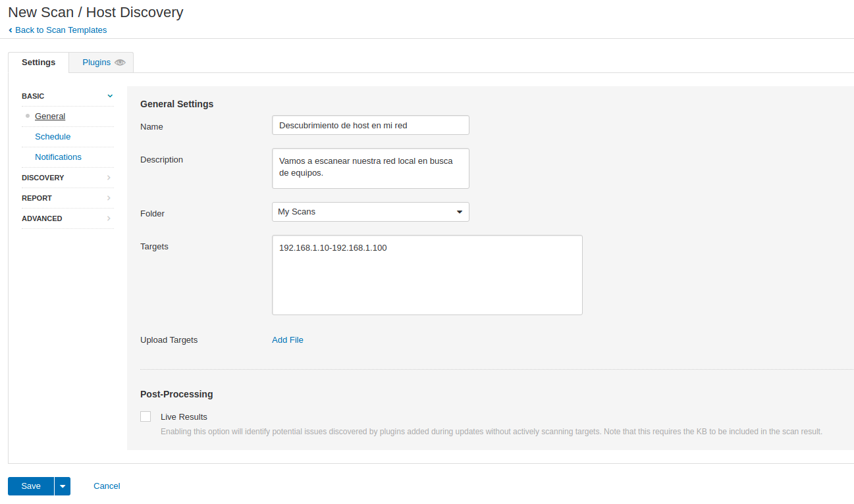
Task: Click the Save button
Action: click(x=31, y=486)
